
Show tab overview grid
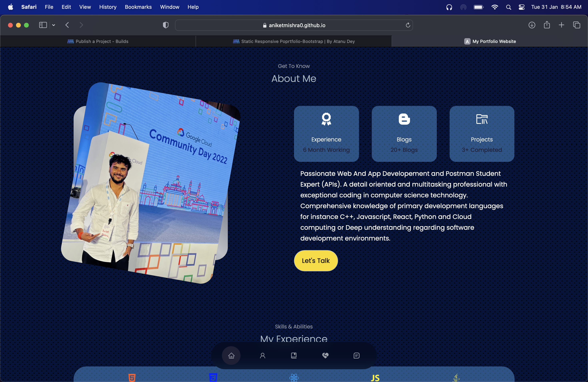coord(577,25)
